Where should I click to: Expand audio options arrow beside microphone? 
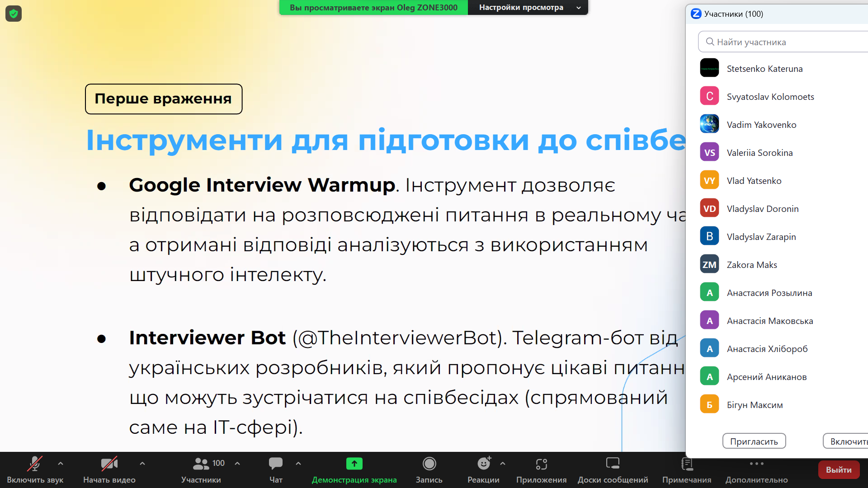[x=61, y=464]
